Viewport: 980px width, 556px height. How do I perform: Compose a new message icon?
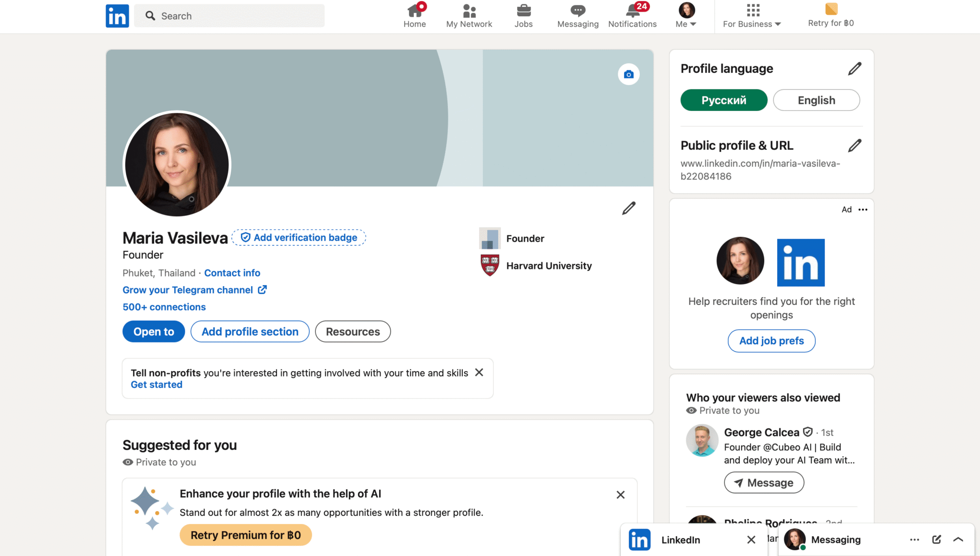tap(936, 540)
